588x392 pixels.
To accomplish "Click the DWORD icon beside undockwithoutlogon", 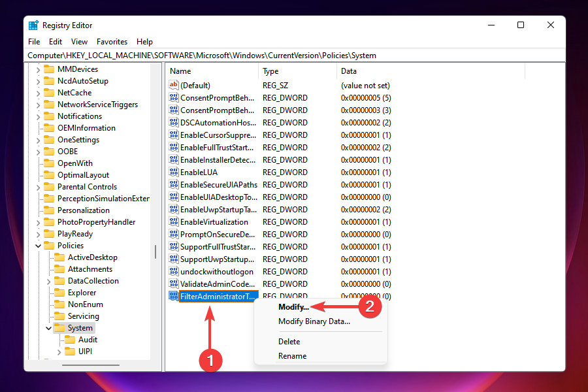I will tap(173, 271).
